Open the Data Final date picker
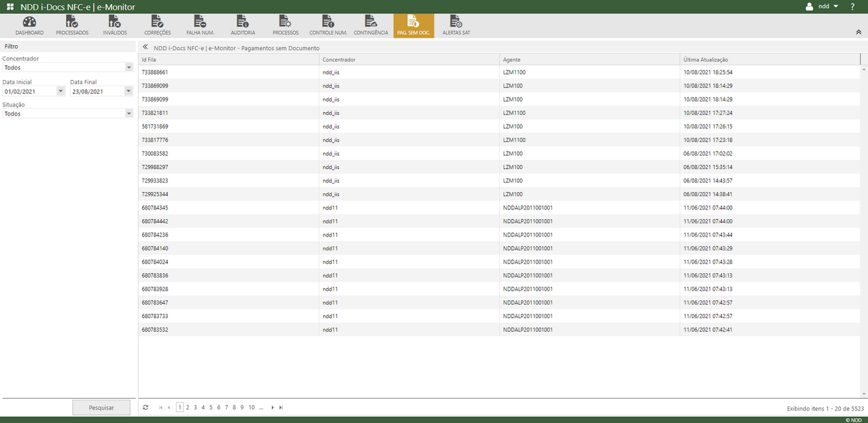868x423 pixels. (x=128, y=90)
